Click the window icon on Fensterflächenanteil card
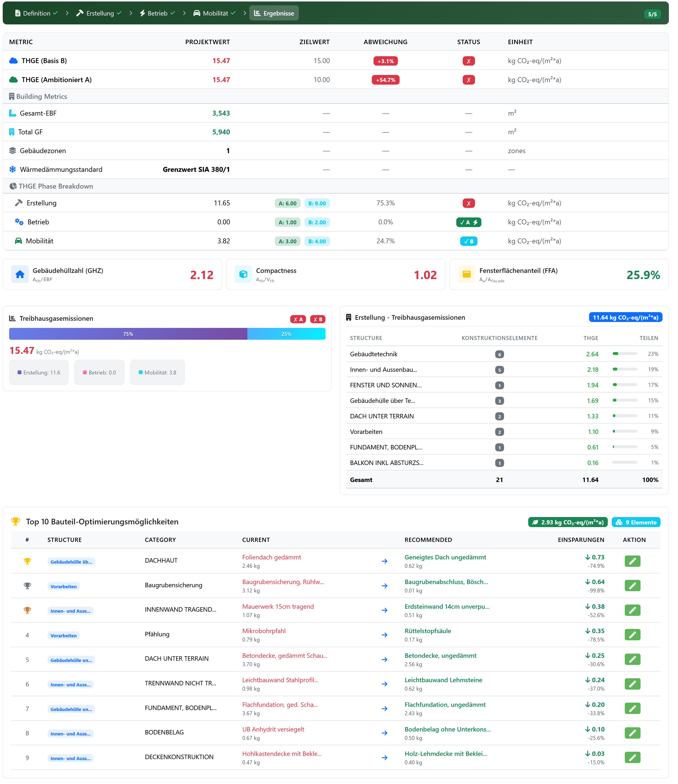Image resolution: width=678 pixels, height=784 pixels. pos(467,274)
